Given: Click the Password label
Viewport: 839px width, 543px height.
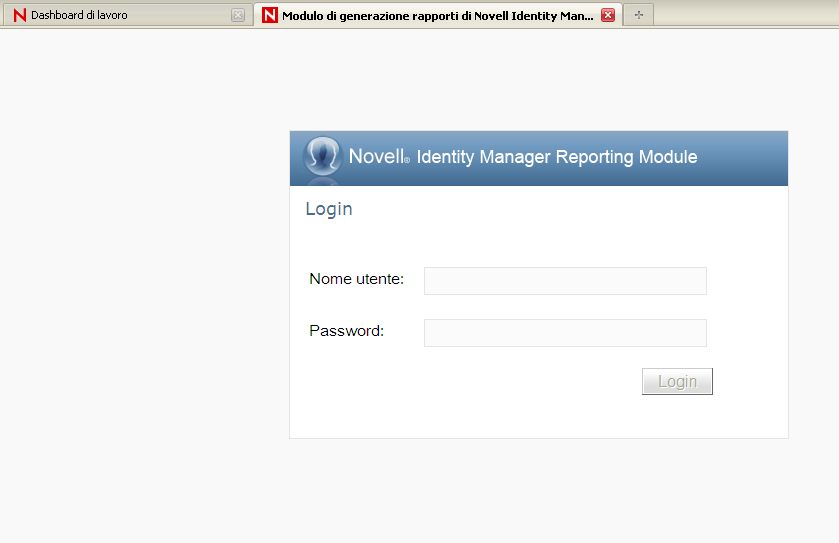Looking at the screenshot, I should tap(346, 331).
